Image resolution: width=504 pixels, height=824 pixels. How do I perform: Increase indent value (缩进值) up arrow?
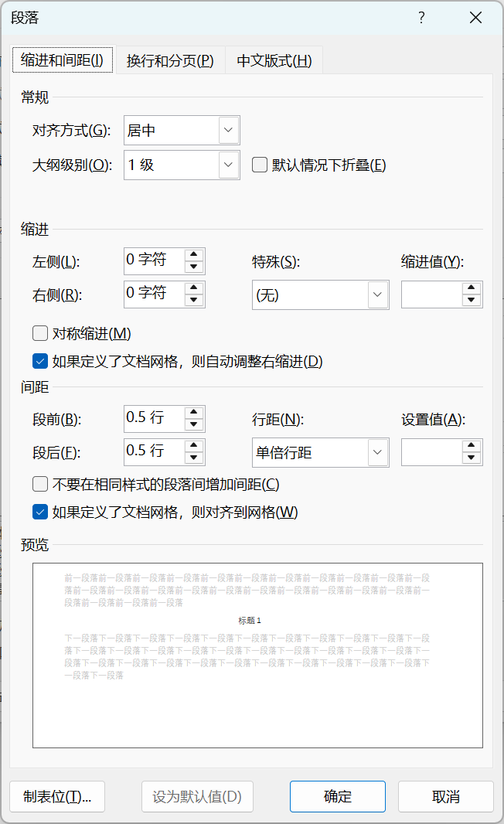(472, 288)
